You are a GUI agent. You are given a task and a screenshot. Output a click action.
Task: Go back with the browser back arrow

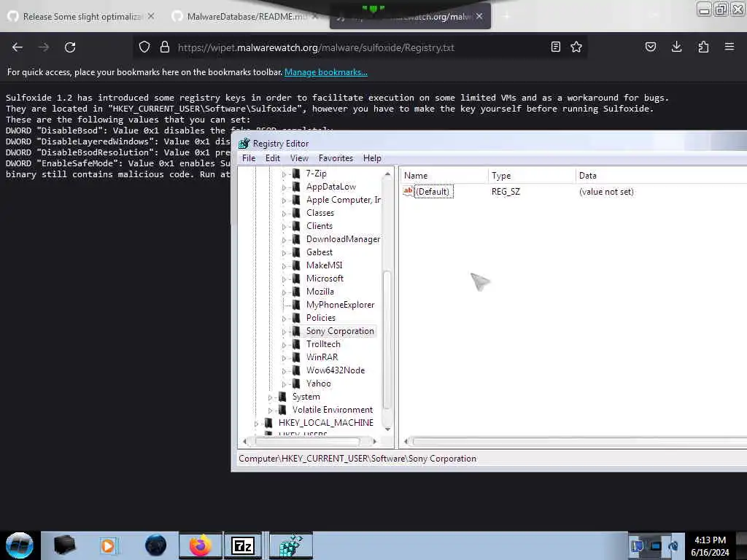pos(18,47)
